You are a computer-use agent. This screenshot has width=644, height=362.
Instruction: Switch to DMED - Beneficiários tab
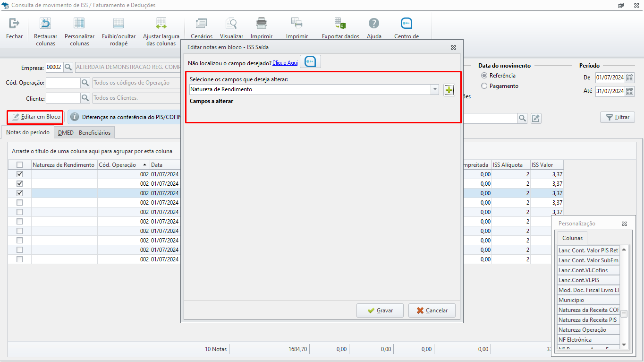84,133
